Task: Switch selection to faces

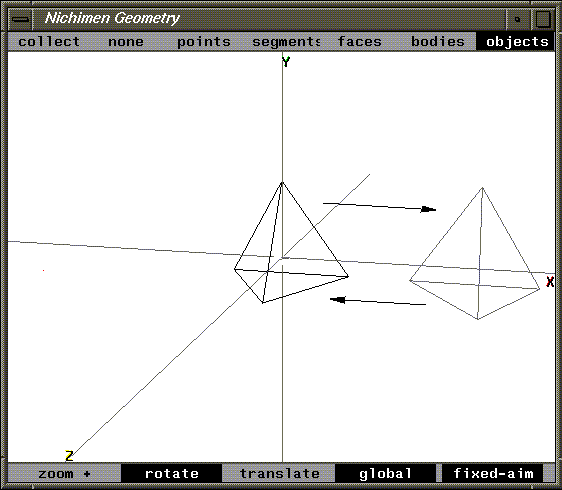Action: click(x=359, y=42)
